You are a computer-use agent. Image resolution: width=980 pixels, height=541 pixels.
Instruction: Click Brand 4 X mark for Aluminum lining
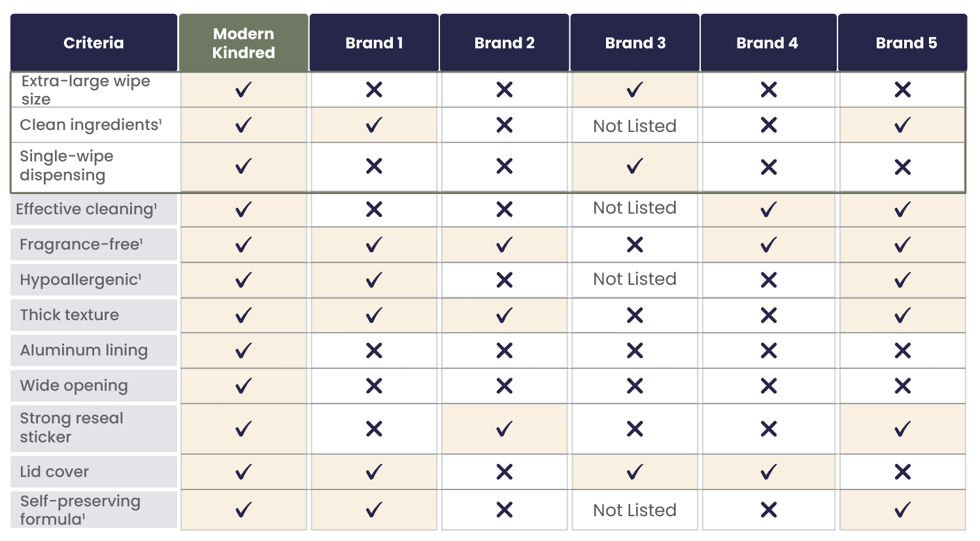[x=769, y=351]
